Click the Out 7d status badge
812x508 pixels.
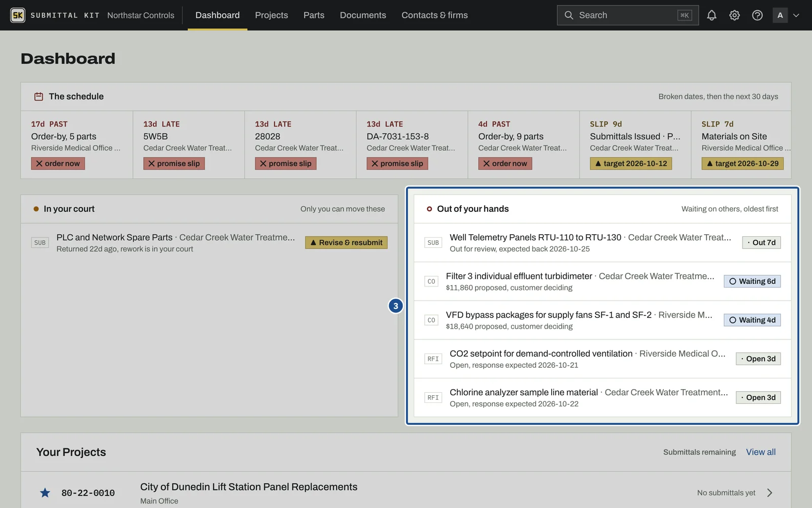(x=761, y=243)
